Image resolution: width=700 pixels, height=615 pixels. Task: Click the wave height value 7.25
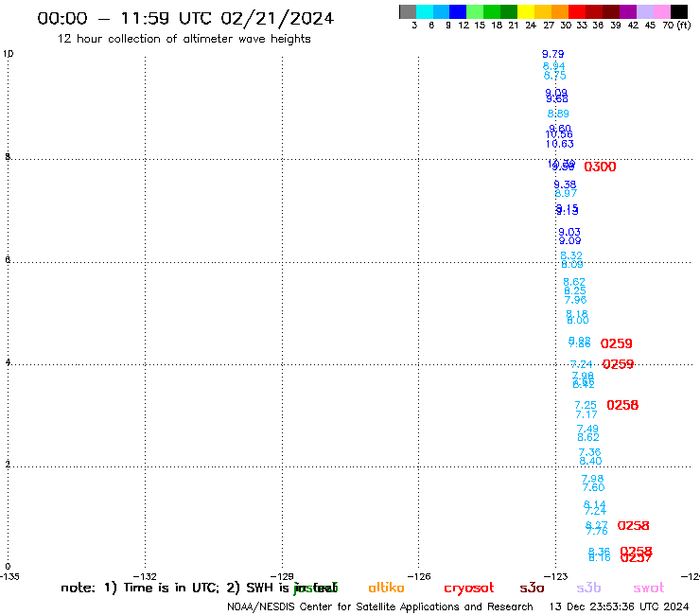[586, 405]
